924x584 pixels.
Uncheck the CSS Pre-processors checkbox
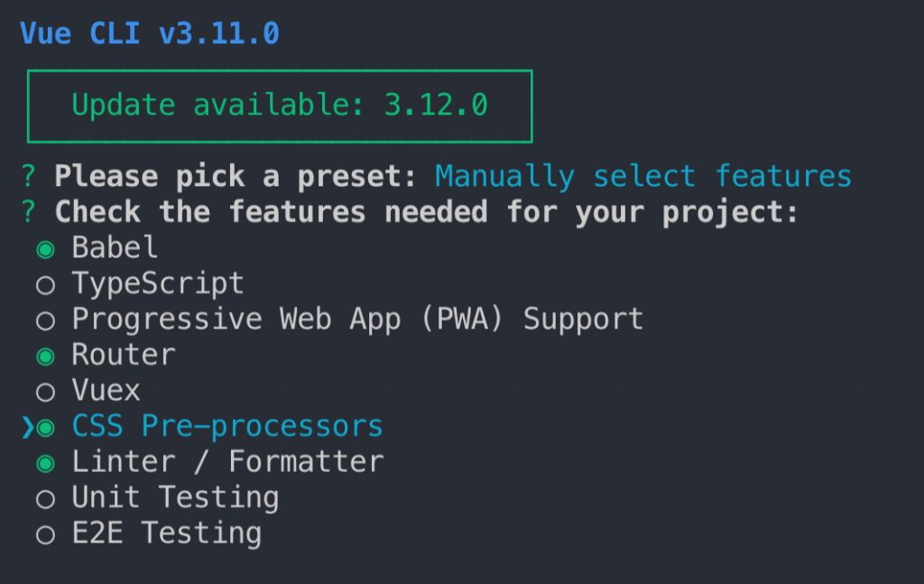[x=45, y=427]
